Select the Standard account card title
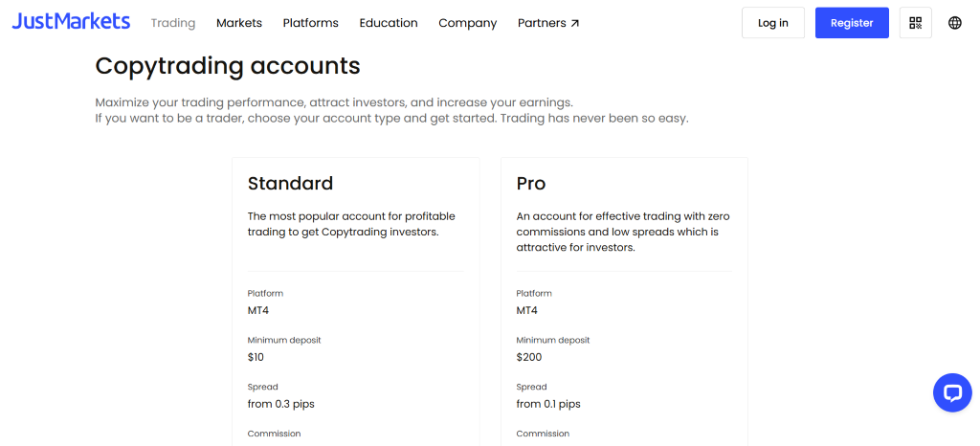 [x=290, y=183]
